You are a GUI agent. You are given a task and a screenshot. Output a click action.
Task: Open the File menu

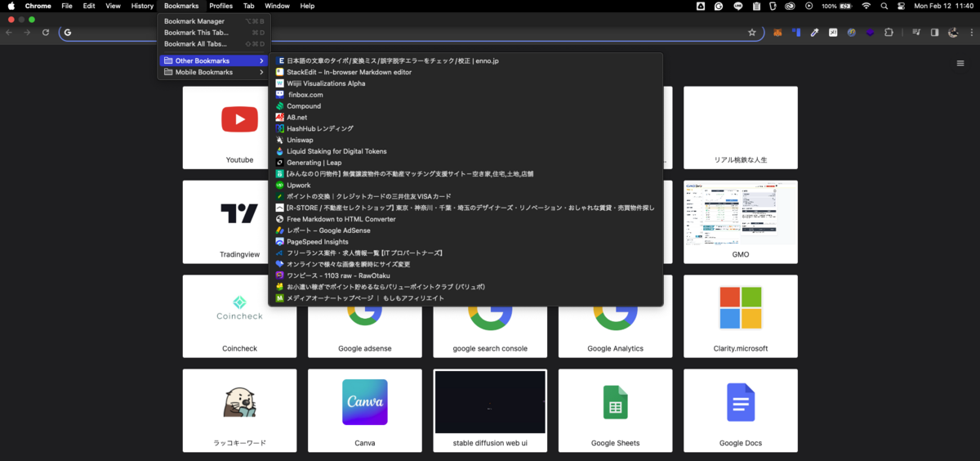(67, 6)
